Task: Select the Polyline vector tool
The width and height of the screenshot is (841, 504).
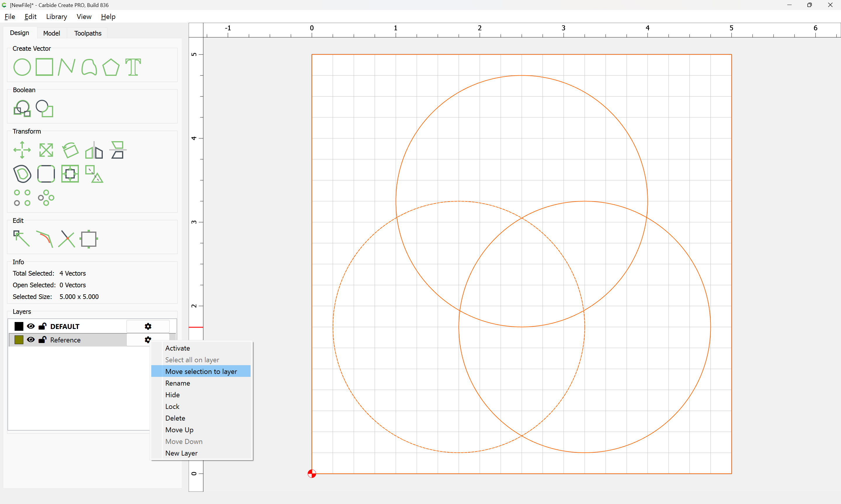Action: click(x=66, y=67)
